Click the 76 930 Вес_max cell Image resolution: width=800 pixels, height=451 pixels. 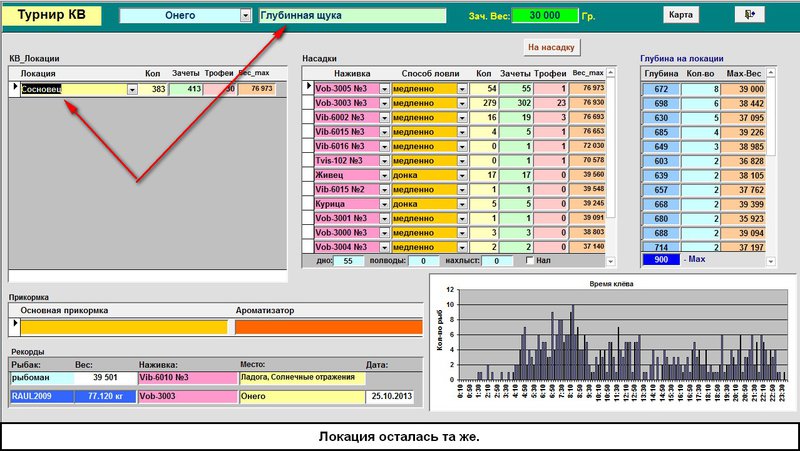[x=587, y=103]
